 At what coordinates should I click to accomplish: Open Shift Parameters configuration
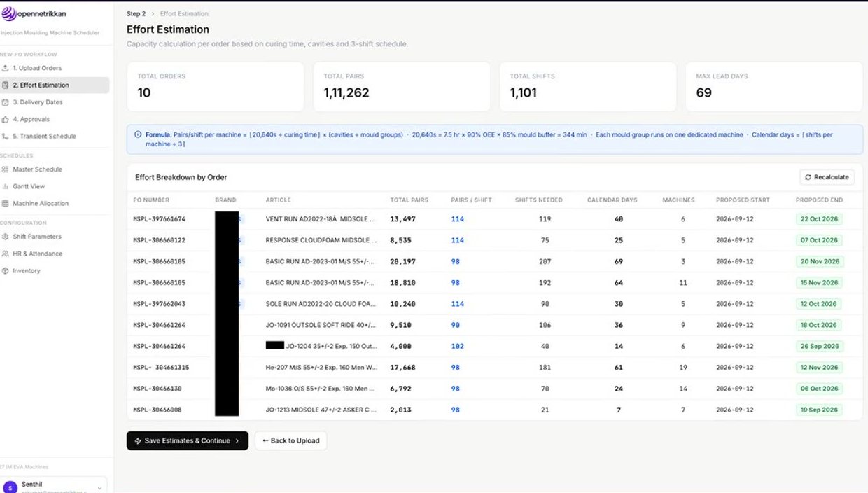coord(55,237)
